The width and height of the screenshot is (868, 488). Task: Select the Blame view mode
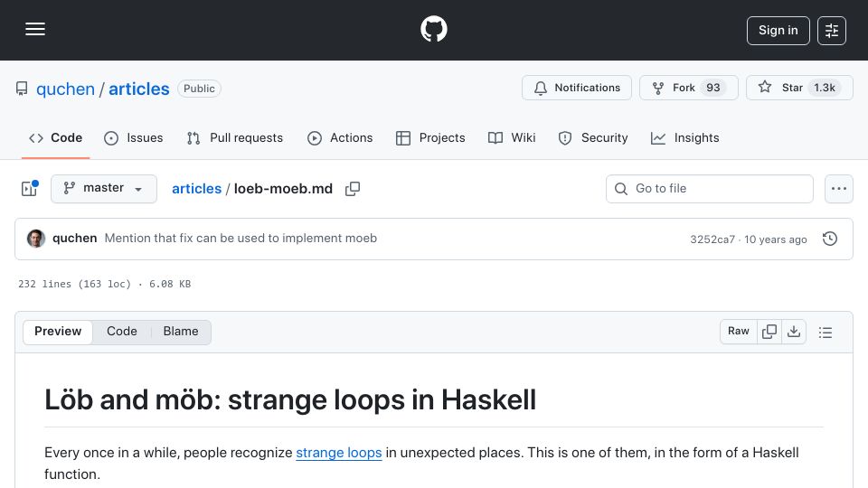tap(181, 332)
